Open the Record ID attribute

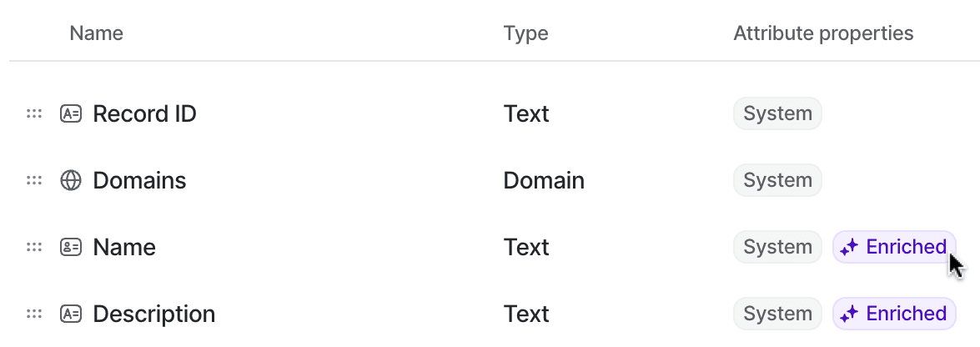[144, 113]
